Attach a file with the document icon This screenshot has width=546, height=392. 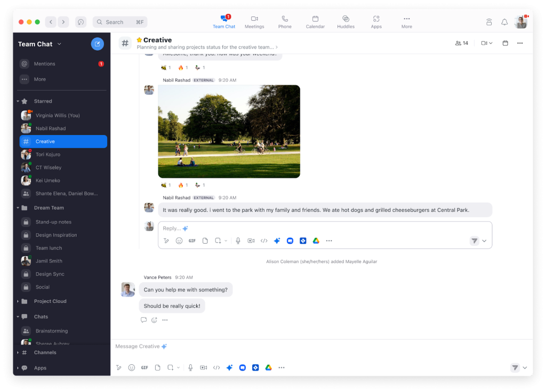click(157, 367)
